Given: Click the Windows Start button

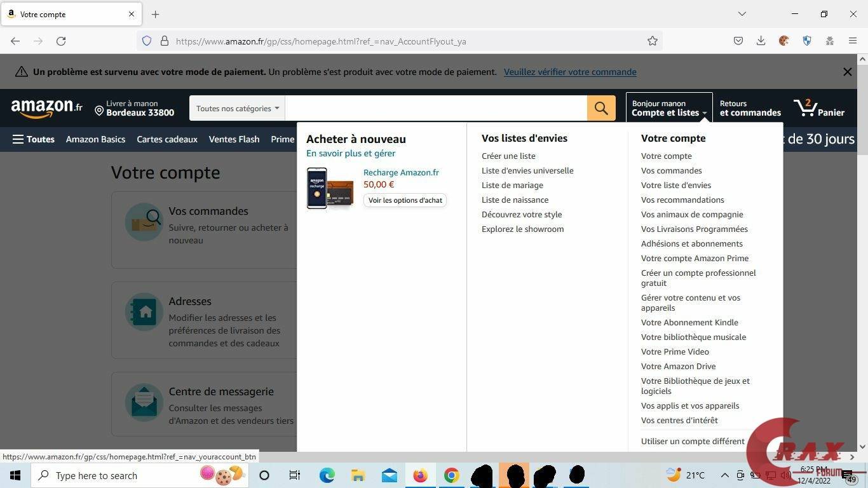Looking at the screenshot, I should (x=15, y=475).
